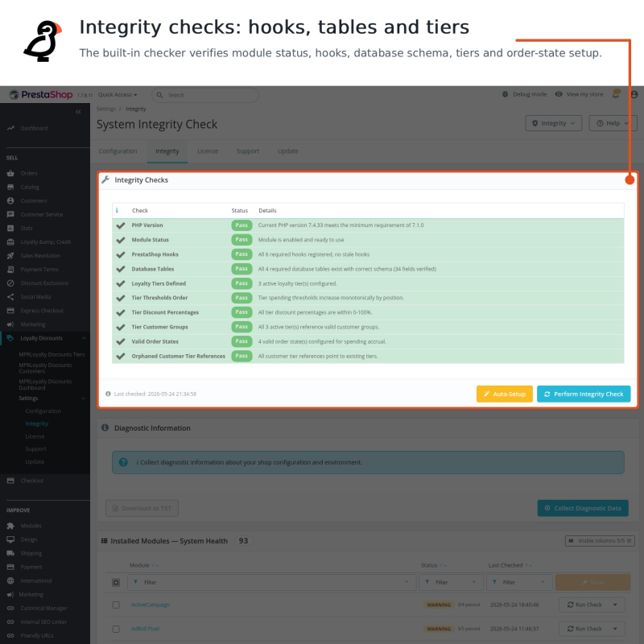Open Checkout in the sidebar
The image size is (644, 644).
tap(31, 481)
